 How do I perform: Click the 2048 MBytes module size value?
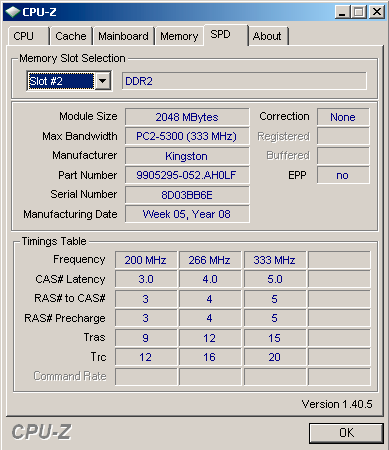pyautogui.click(x=187, y=117)
